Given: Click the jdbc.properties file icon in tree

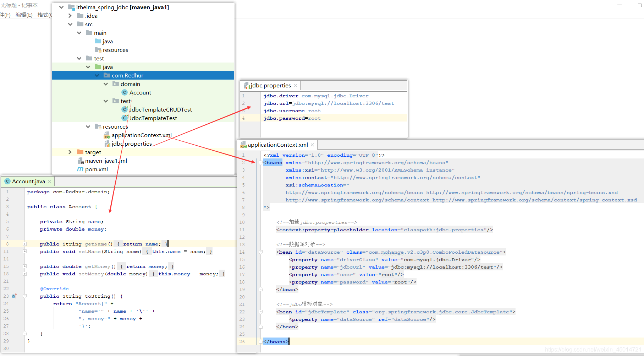Looking at the screenshot, I should click(x=108, y=144).
